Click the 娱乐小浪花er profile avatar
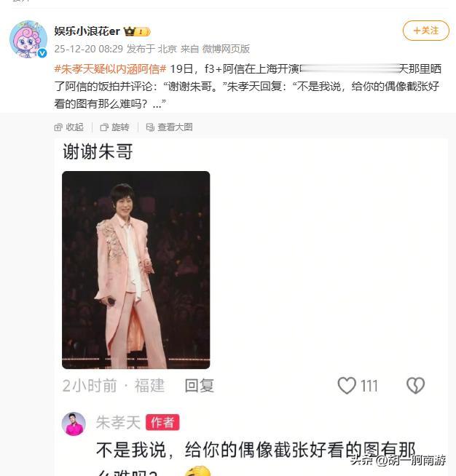456x476 pixels. click(x=28, y=39)
